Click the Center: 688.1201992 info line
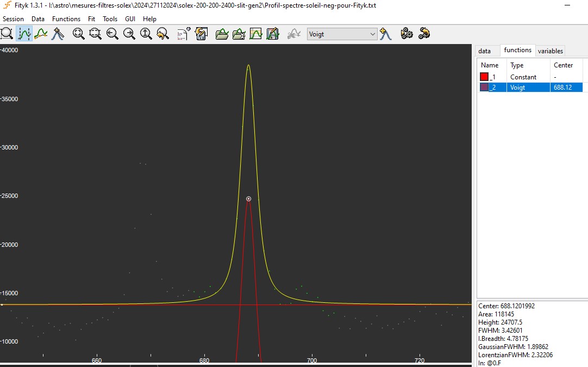 [x=506, y=306]
